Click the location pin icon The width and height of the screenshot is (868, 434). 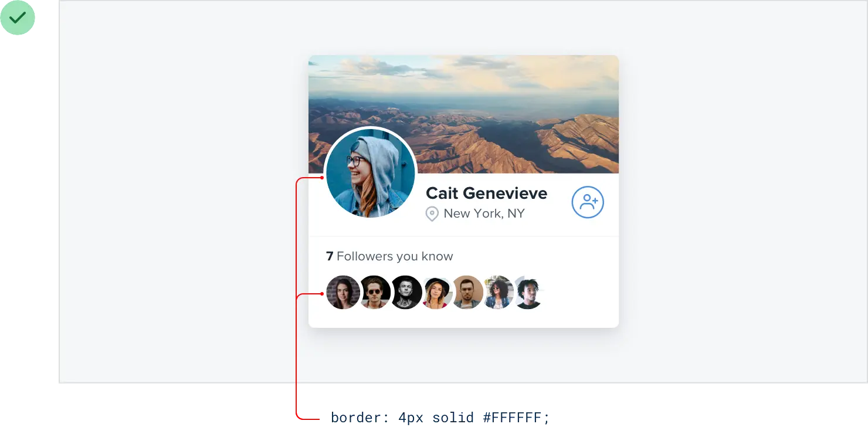[x=432, y=214]
